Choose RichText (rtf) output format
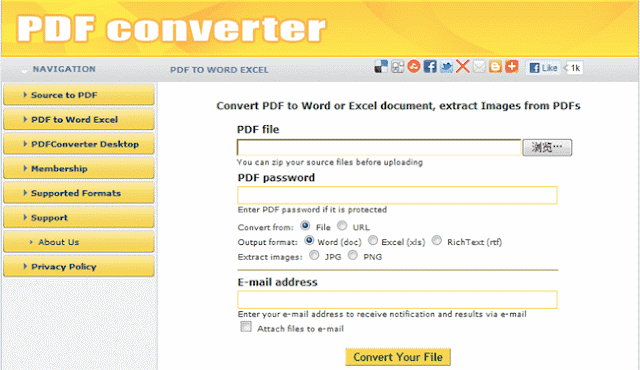This screenshot has height=370, width=640. pyautogui.click(x=437, y=241)
